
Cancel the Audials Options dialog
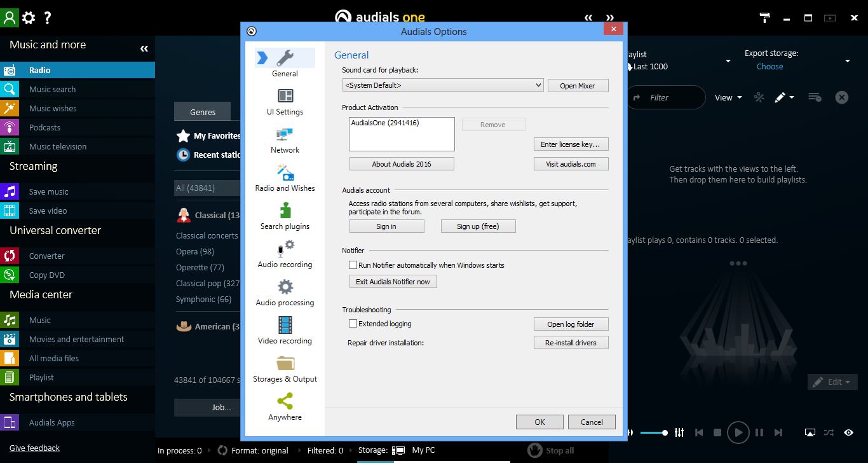coord(592,422)
